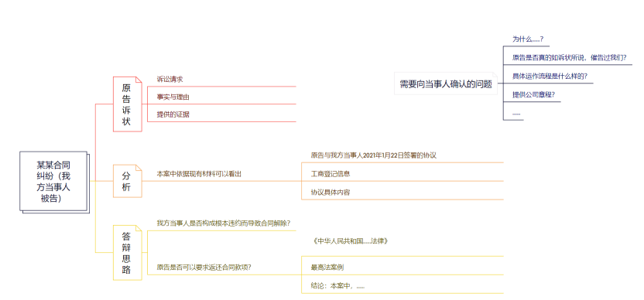Click 具体运作流程是什么样的? question
The image size is (644, 300).
550,76
